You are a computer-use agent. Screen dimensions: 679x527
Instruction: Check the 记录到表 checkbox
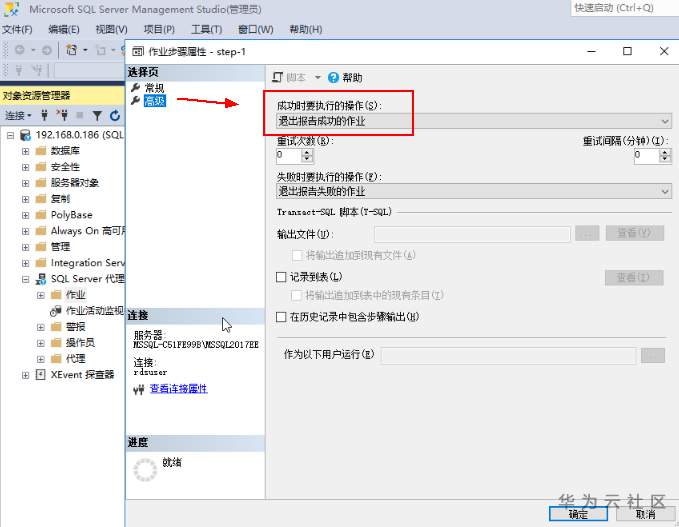(x=281, y=277)
